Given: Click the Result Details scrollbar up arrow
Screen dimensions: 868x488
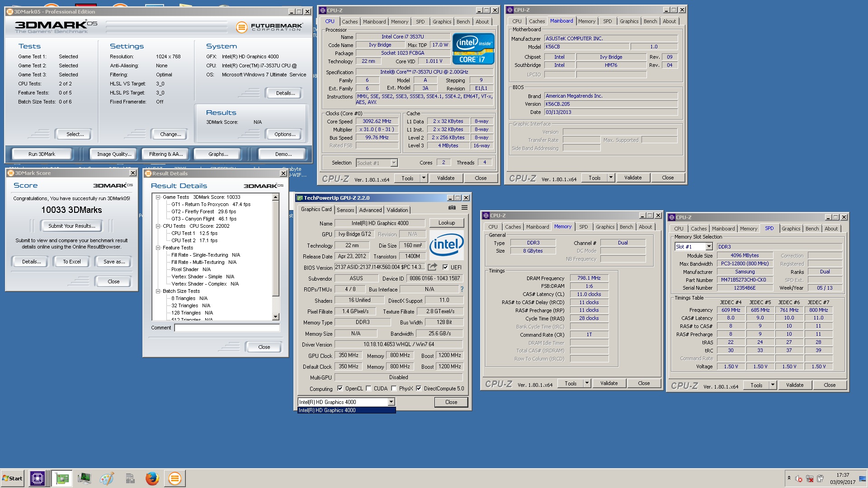Looking at the screenshot, I should (275, 197).
